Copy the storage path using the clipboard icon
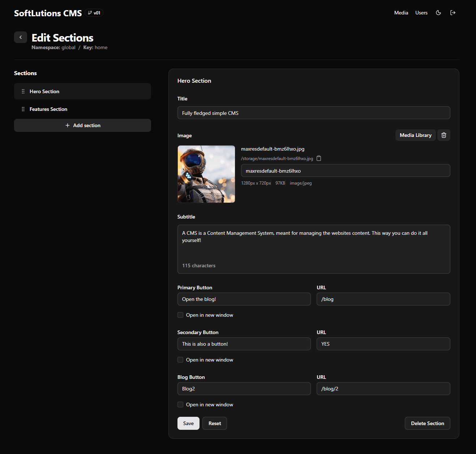Viewport: 476px width, 454px height. tap(319, 158)
